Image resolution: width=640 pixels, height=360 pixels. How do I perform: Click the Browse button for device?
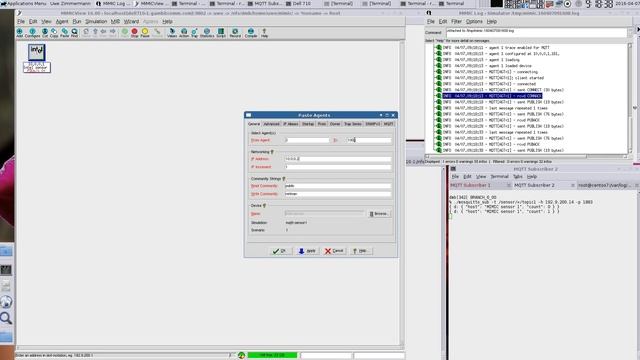tap(379, 214)
